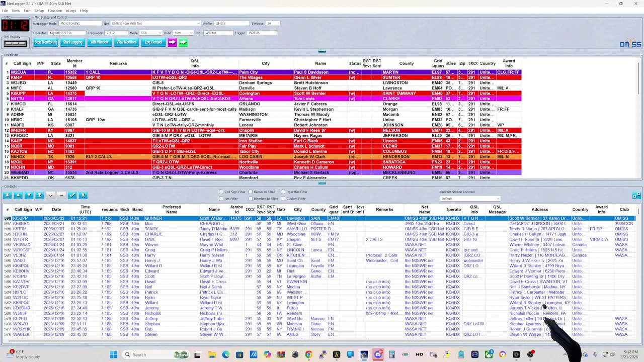Click the Log Contact button
This screenshot has height=362, width=644.
153,42
